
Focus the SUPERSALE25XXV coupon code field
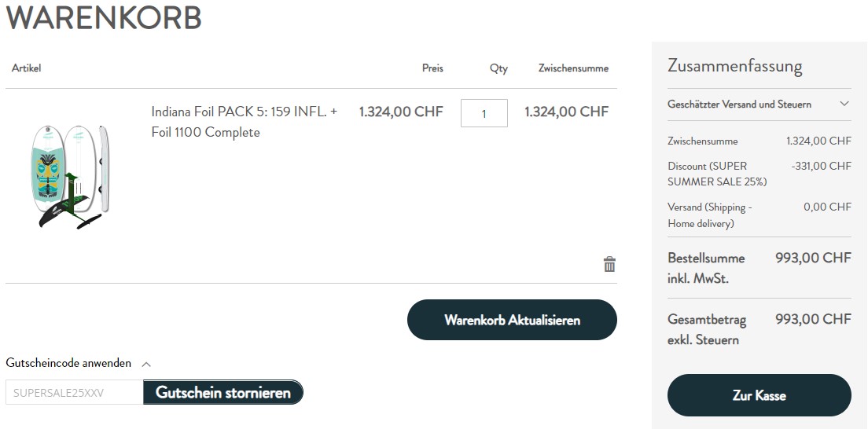[74, 393]
